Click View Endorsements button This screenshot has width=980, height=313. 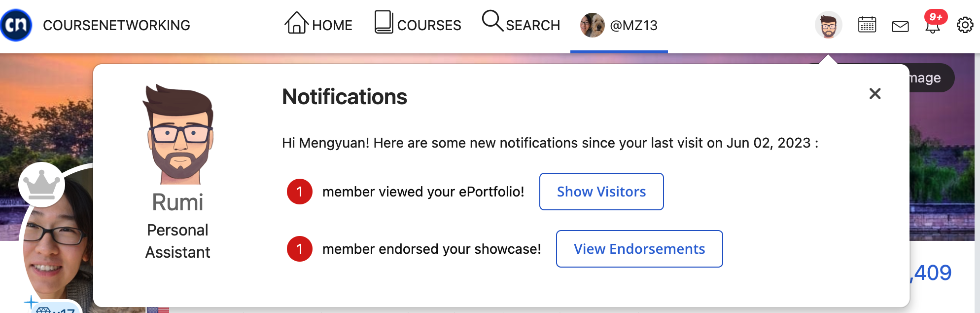[639, 249]
